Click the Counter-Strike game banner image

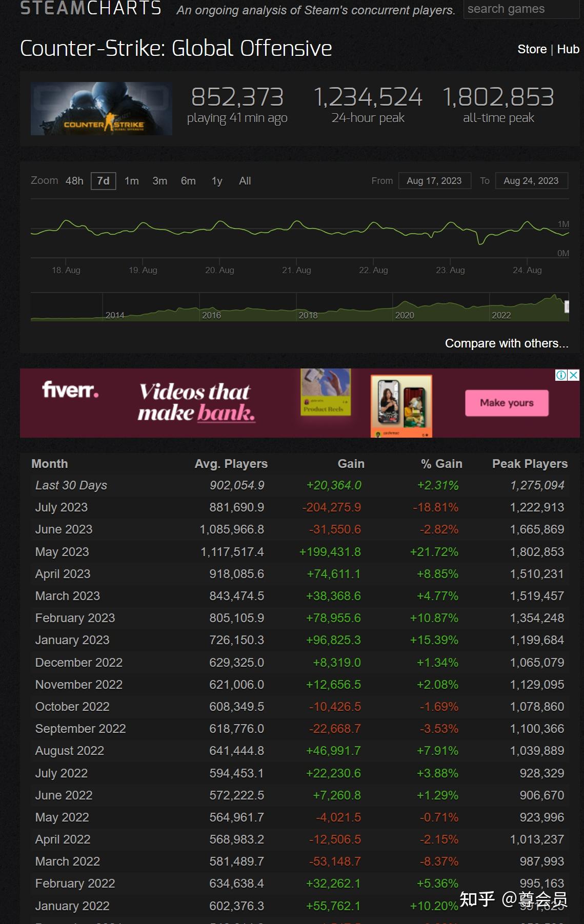(102, 109)
